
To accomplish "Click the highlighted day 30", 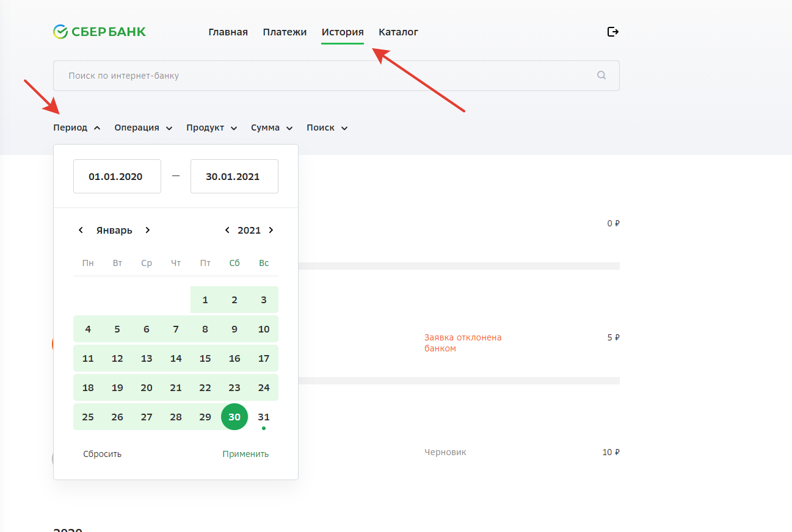I will click(x=234, y=417).
